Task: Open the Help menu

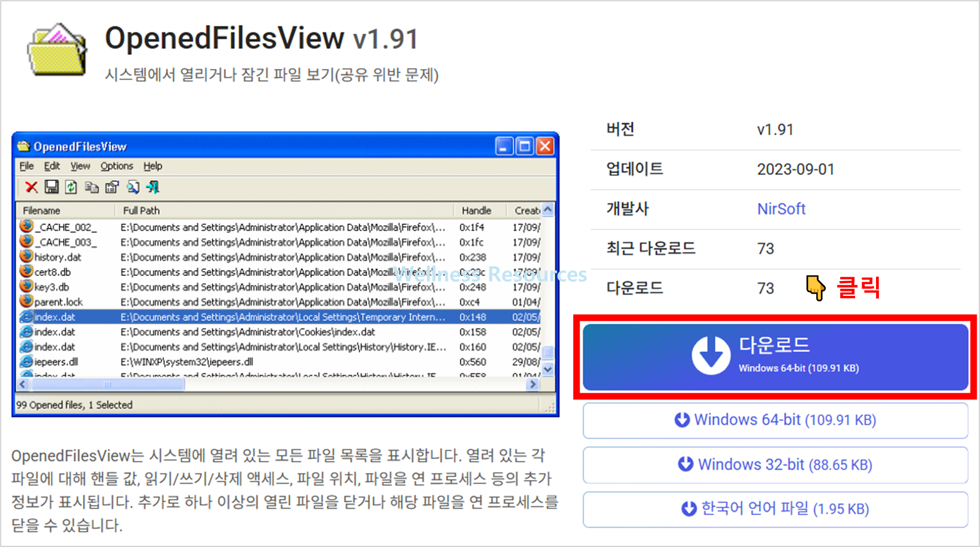Action: tap(153, 166)
